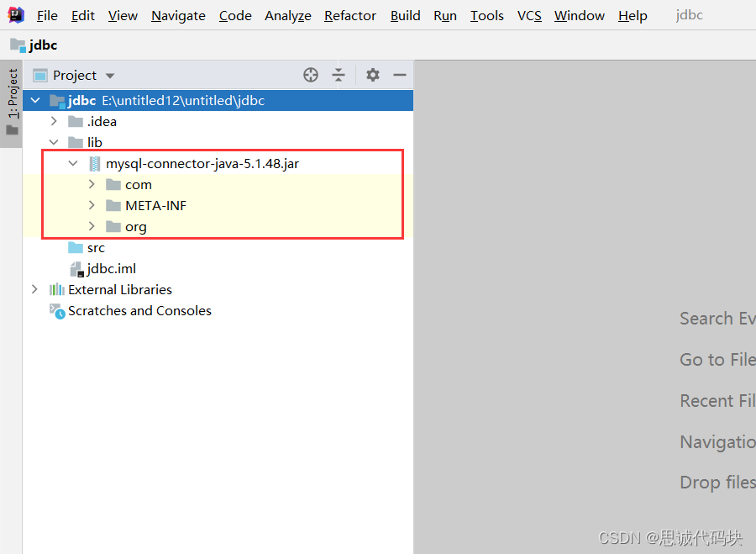Collapse the lib folder
Image resolution: width=756 pixels, height=554 pixels.
click(54, 142)
